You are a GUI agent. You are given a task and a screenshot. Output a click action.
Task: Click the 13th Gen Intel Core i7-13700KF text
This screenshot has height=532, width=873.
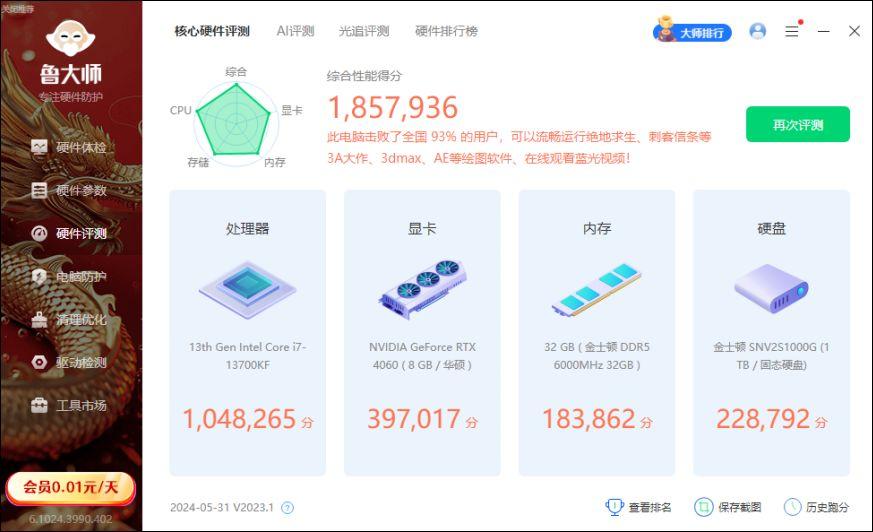click(248, 356)
